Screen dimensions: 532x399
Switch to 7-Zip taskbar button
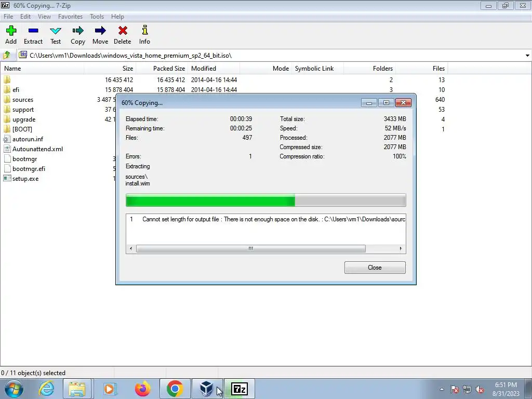[239, 389]
